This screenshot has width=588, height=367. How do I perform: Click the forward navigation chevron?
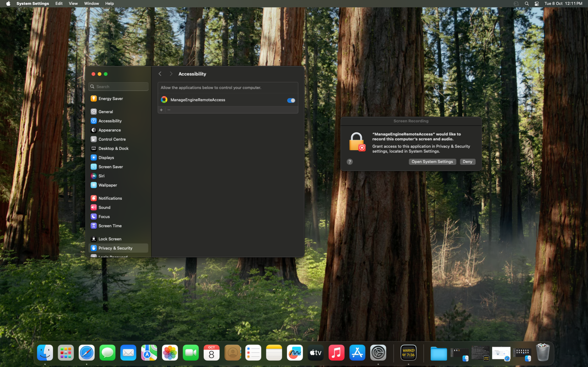pos(171,74)
